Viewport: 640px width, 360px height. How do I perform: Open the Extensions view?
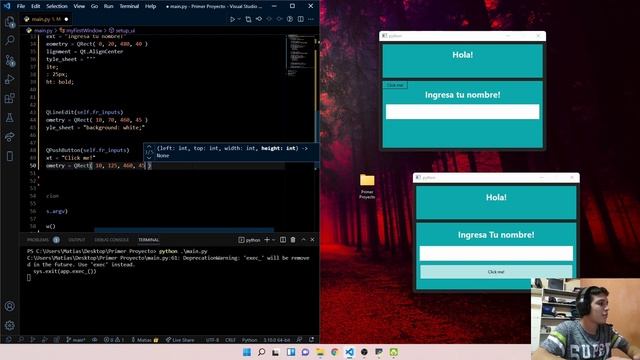click(x=10, y=98)
